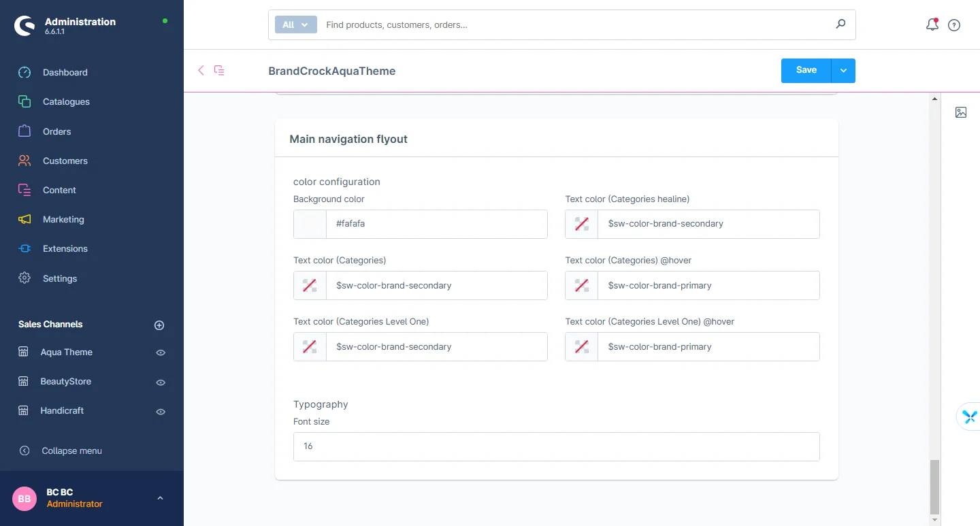Click Collapse menu
The image size is (980, 526).
tap(71, 450)
